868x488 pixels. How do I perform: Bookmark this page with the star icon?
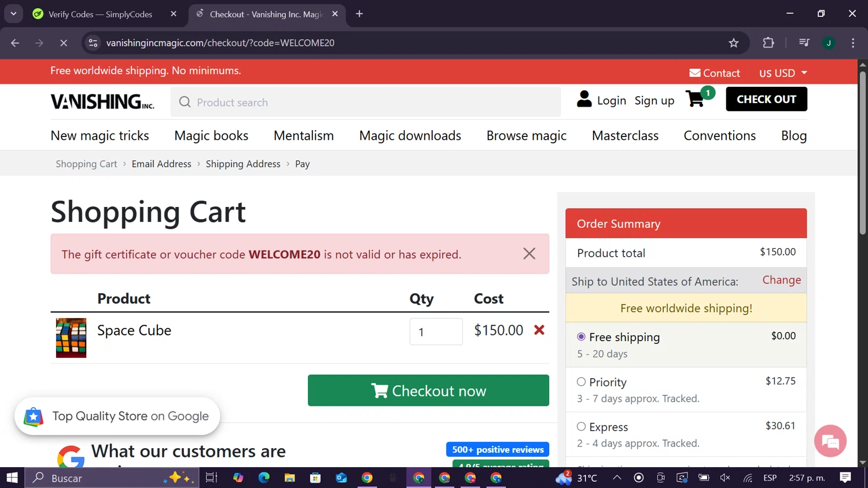point(734,43)
